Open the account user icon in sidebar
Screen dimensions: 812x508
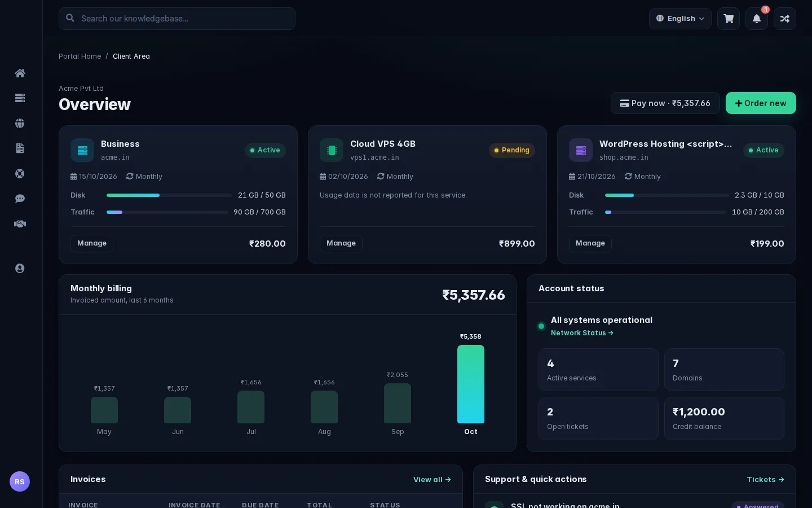(x=20, y=269)
